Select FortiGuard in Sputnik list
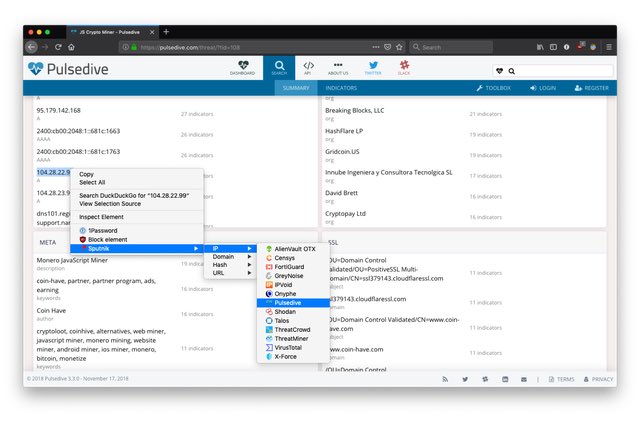 click(x=293, y=267)
